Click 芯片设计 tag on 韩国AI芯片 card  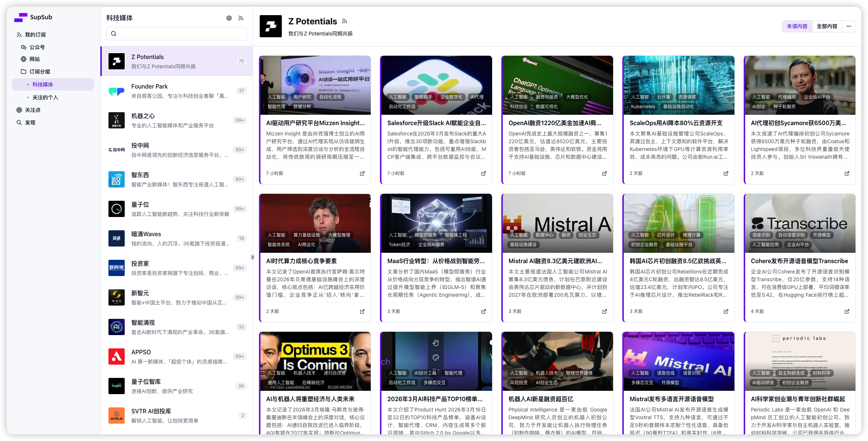(x=665, y=235)
